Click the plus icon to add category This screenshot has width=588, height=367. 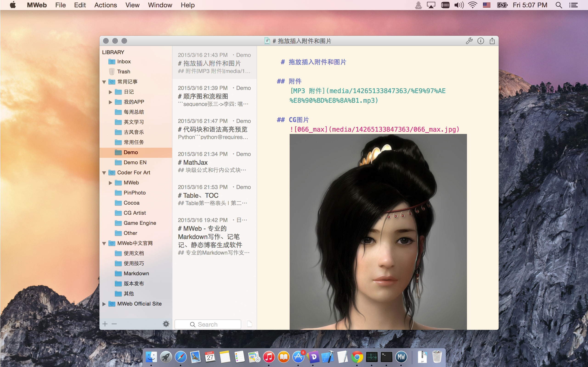105,324
